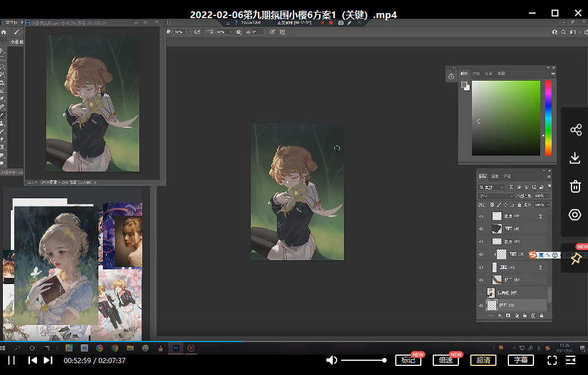Toggle visibility of the top layer 147
588x375 pixels.
click(x=482, y=216)
